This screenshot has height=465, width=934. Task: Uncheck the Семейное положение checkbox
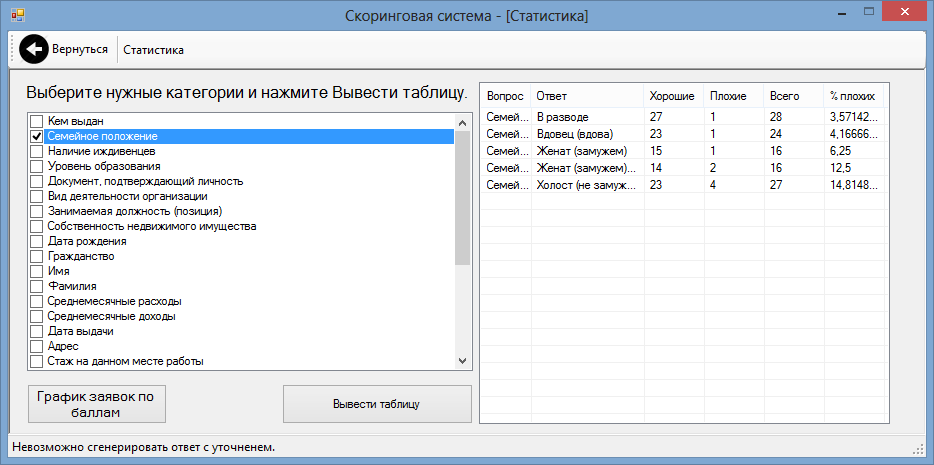[37, 136]
